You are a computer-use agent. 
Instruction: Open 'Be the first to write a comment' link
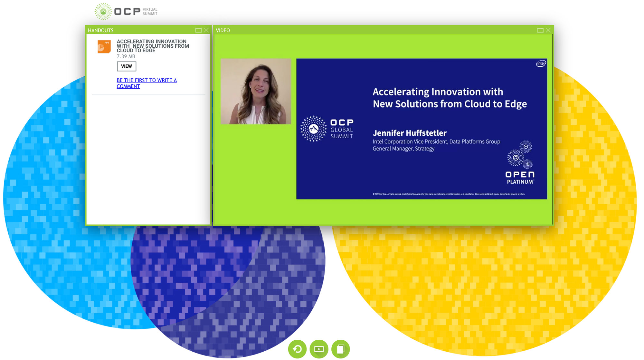[x=147, y=83]
